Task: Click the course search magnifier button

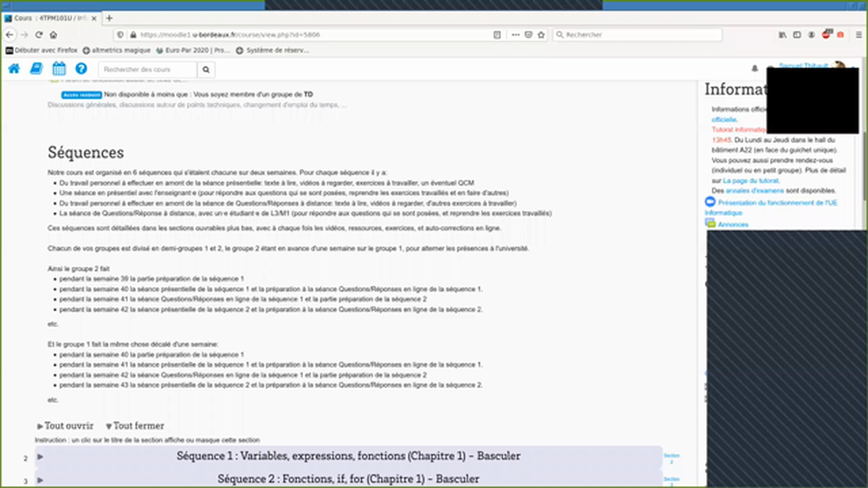Action: [206, 69]
